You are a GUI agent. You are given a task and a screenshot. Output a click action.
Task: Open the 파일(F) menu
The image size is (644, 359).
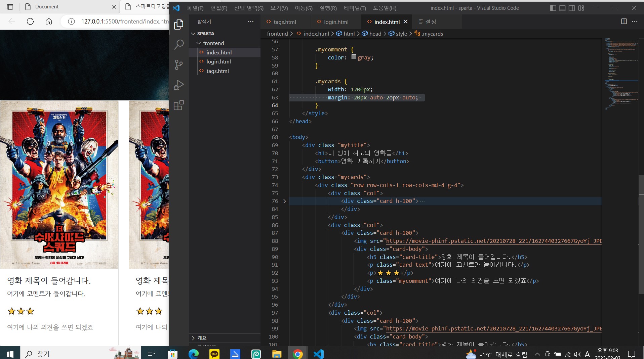pos(195,8)
